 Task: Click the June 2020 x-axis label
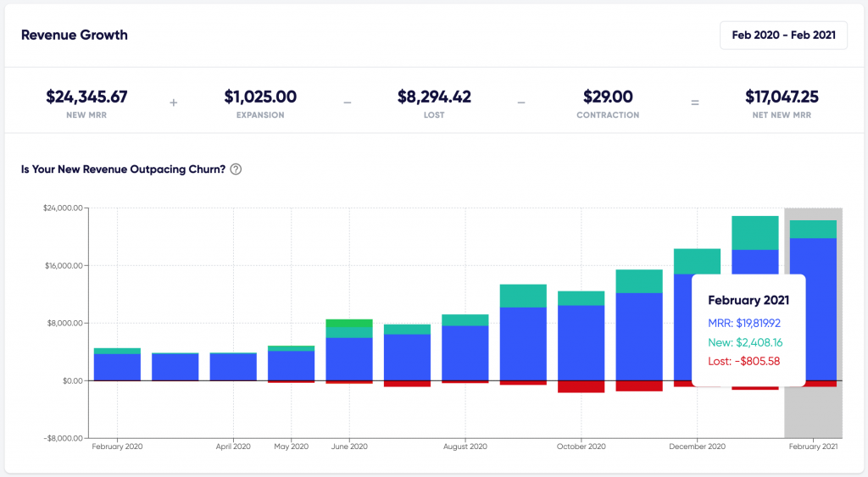point(349,446)
